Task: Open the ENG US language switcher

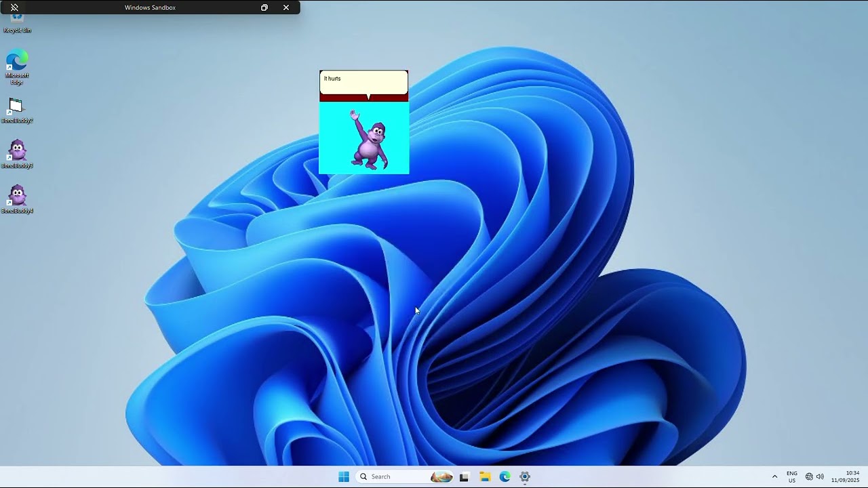Action: [792, 476]
